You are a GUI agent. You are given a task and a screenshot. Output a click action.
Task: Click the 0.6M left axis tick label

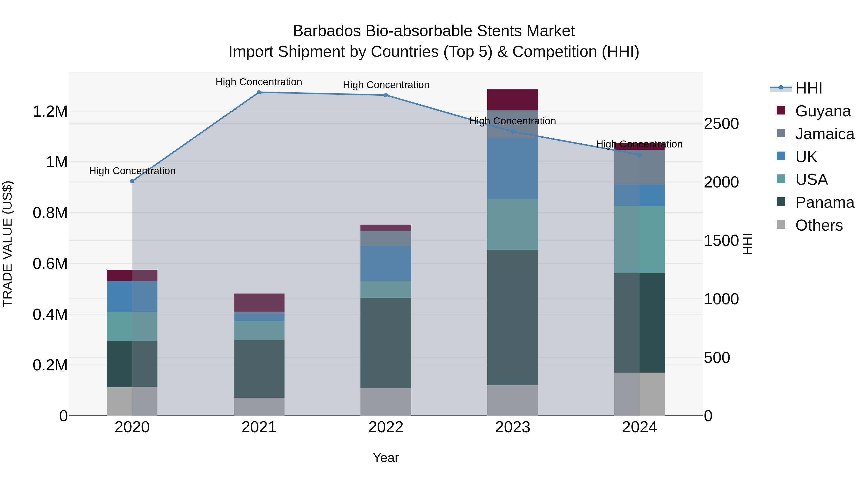(50, 264)
